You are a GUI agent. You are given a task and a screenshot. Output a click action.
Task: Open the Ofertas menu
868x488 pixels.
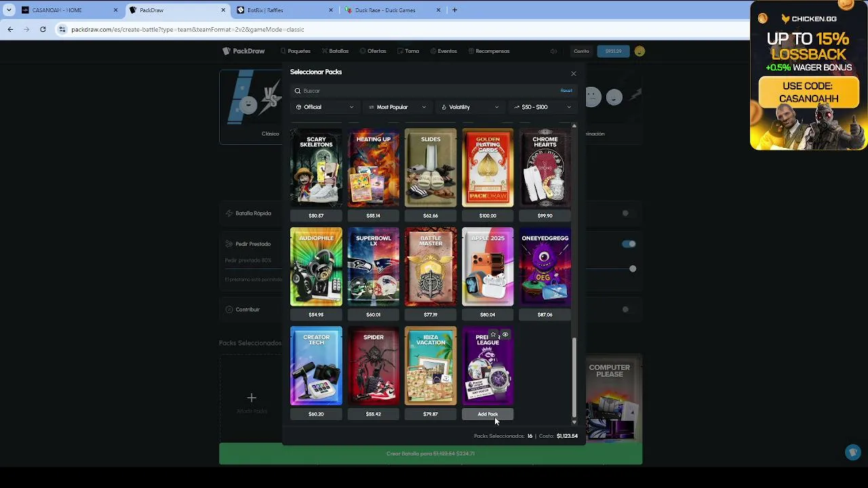[374, 51]
